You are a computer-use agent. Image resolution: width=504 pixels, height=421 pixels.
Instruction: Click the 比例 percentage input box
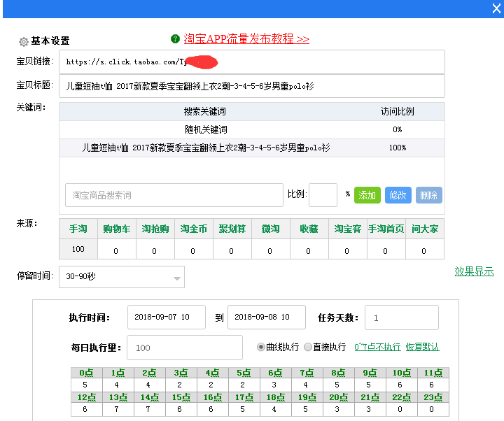click(323, 195)
